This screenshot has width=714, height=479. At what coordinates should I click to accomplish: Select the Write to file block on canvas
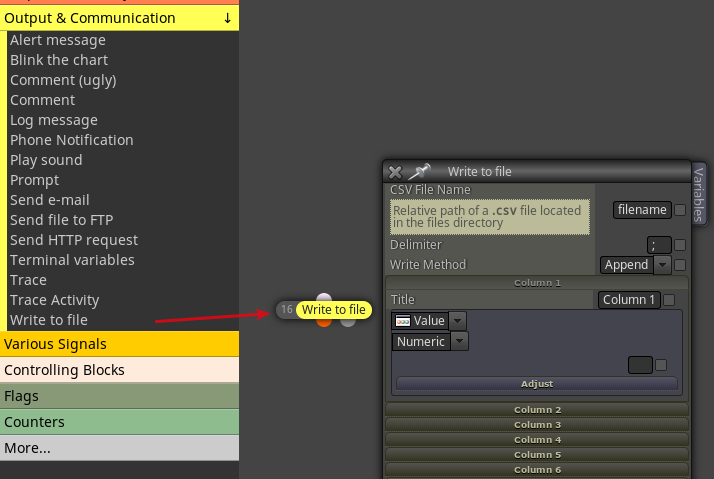click(x=334, y=310)
